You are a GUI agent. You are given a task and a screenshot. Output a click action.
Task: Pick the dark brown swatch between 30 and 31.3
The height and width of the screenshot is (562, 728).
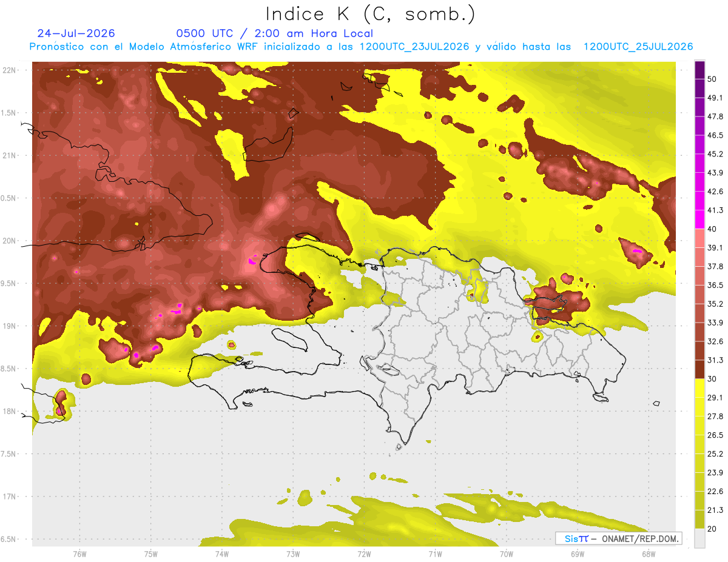(x=699, y=369)
